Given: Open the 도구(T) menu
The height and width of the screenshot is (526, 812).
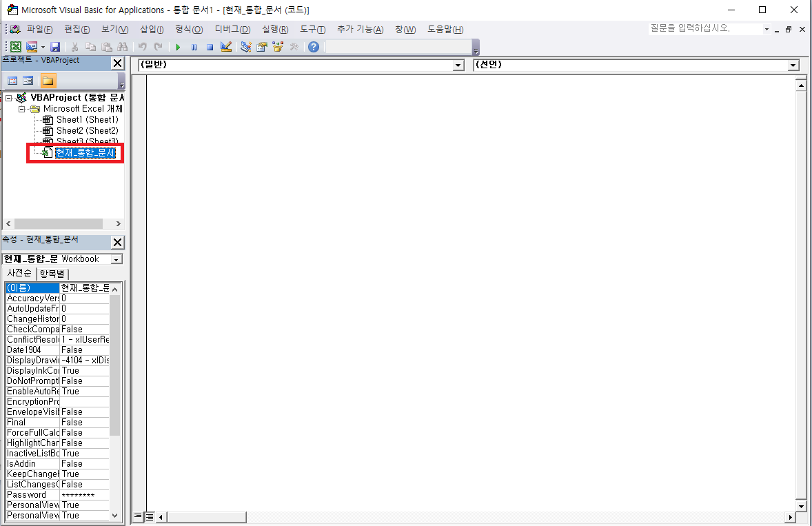Looking at the screenshot, I should (x=313, y=30).
